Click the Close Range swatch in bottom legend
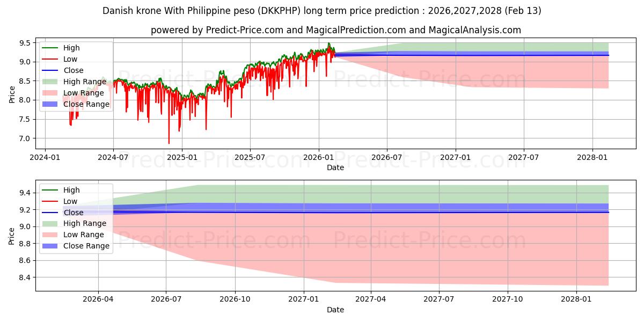Image resolution: width=644 pixels, height=322 pixels. 50,246
